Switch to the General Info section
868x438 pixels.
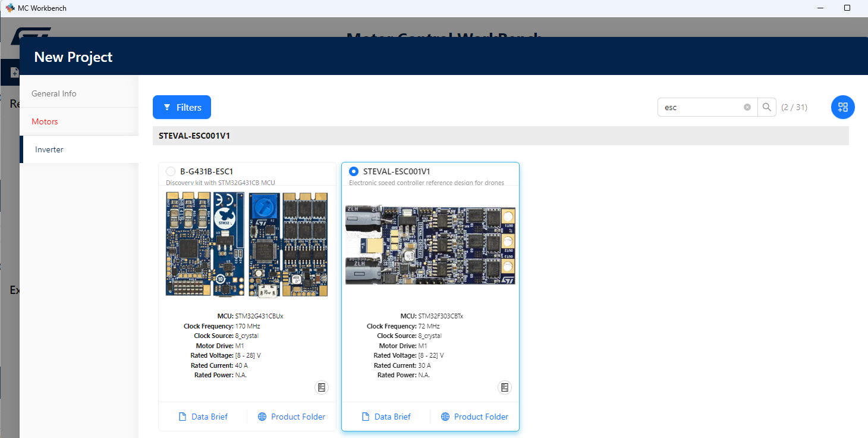tap(54, 93)
